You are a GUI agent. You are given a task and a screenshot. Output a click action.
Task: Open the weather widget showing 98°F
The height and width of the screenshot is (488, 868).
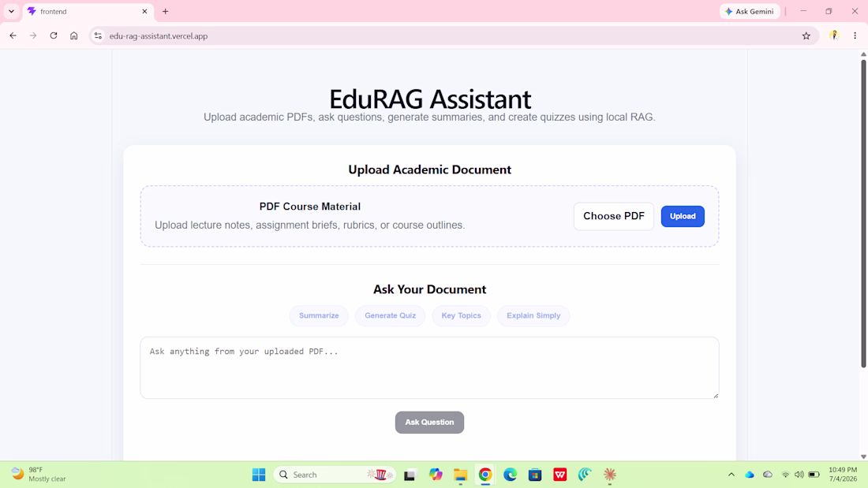tap(39, 475)
